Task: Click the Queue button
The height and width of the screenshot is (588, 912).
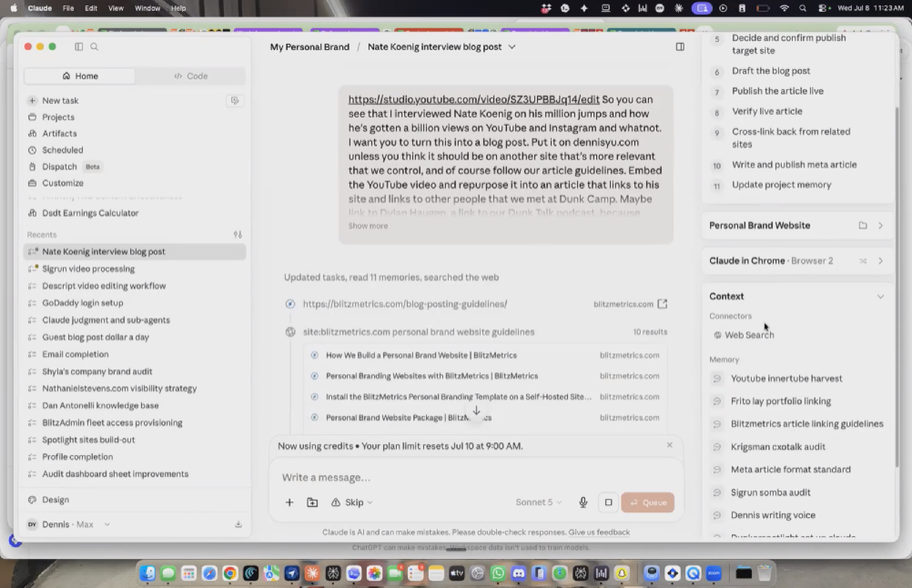Action: (647, 502)
